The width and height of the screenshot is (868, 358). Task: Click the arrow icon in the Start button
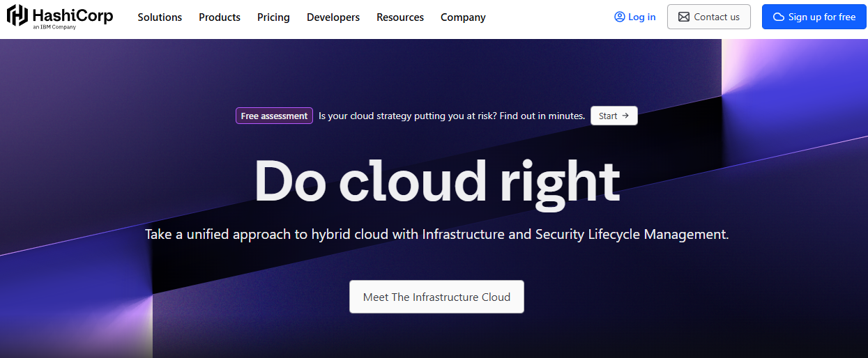pos(625,116)
